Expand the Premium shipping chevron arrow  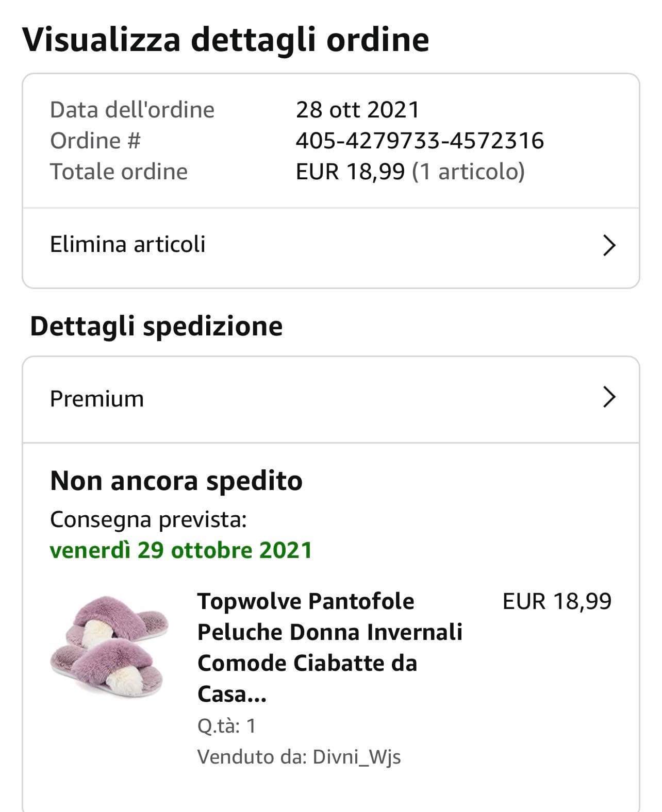609,398
